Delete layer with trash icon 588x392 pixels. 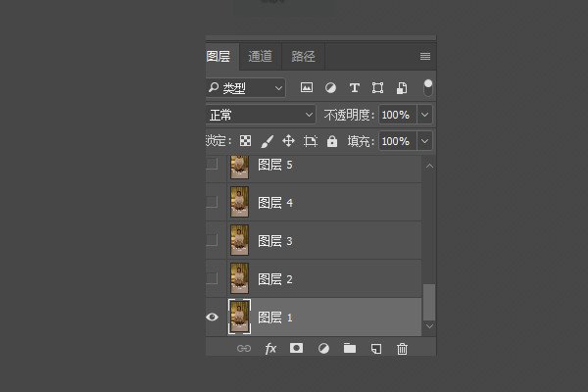point(402,349)
